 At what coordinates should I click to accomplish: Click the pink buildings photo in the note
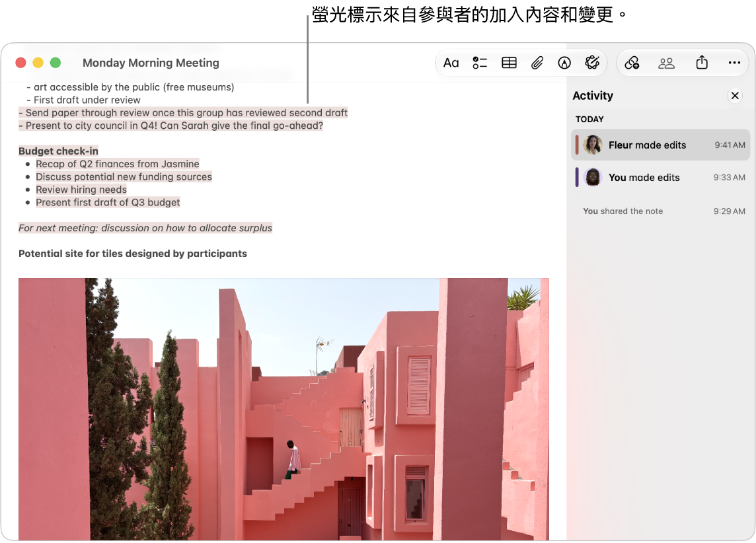point(283,409)
